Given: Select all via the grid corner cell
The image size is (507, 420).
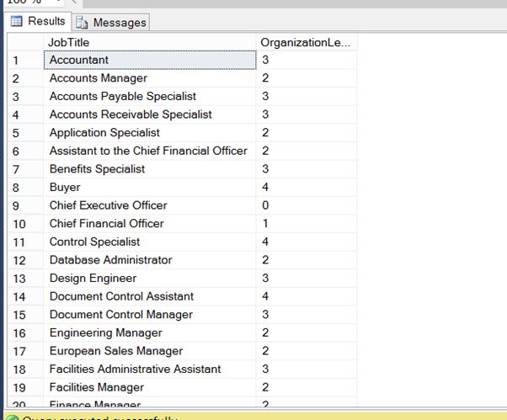Looking at the screenshot, I should tap(24, 42).
